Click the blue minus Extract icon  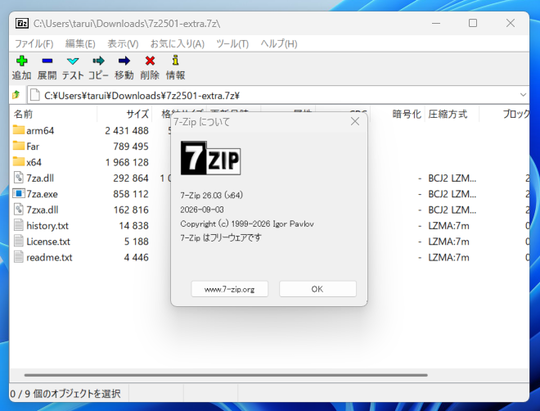47,61
